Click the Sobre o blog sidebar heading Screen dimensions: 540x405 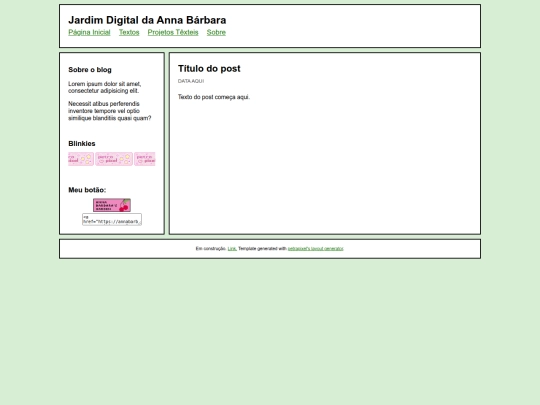[90, 70]
